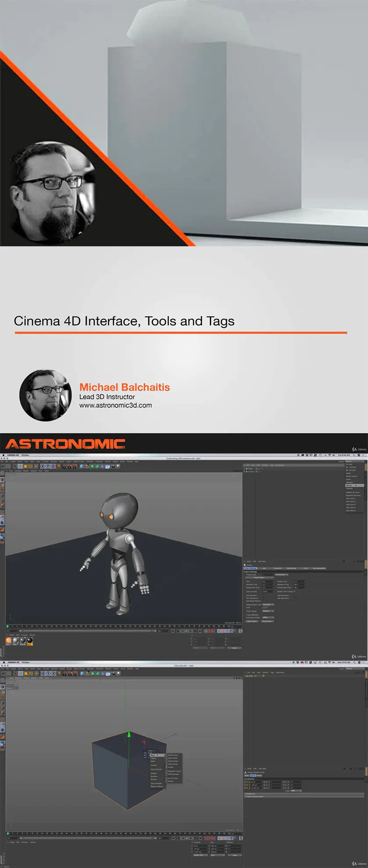Toggle Z-axis lock in cube scene toolbar
368x868 pixels.
[x=53, y=674]
